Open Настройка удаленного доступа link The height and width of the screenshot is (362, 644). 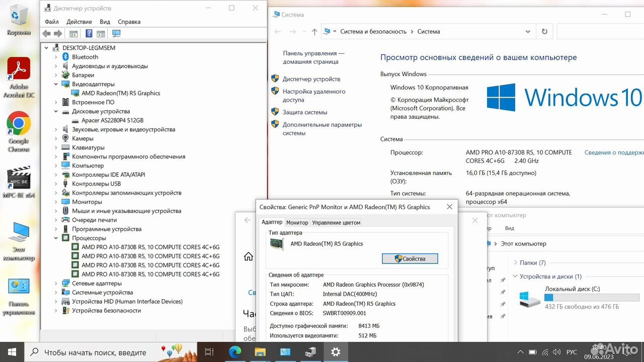coord(314,96)
